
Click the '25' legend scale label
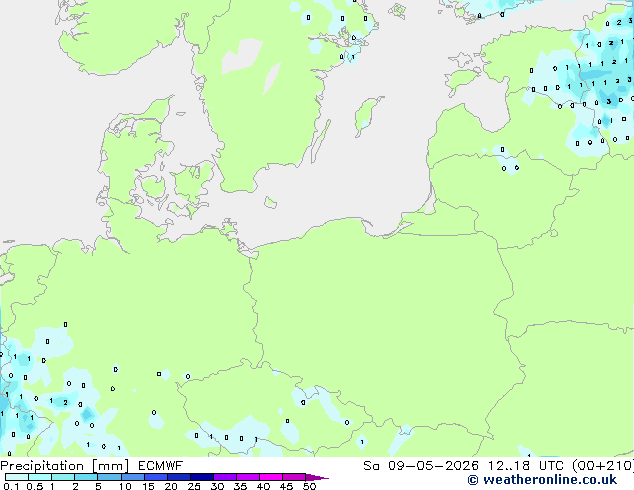pos(194,486)
